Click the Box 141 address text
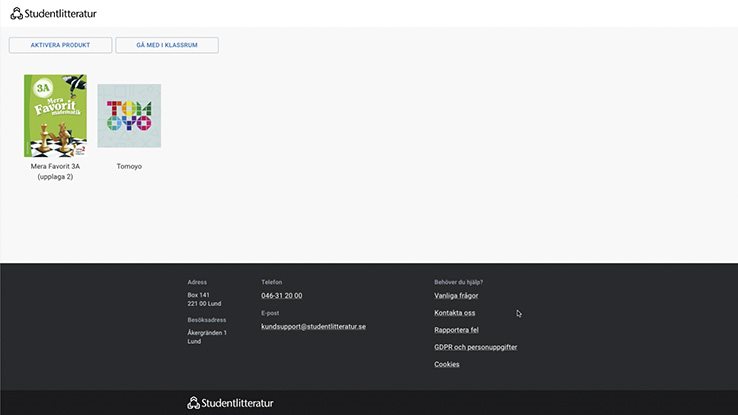 199,295
